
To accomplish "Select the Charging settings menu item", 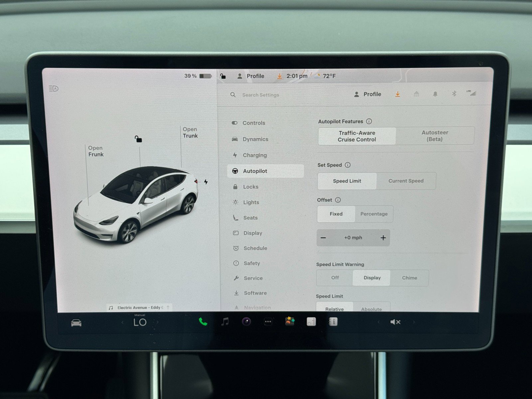I will pos(255,155).
